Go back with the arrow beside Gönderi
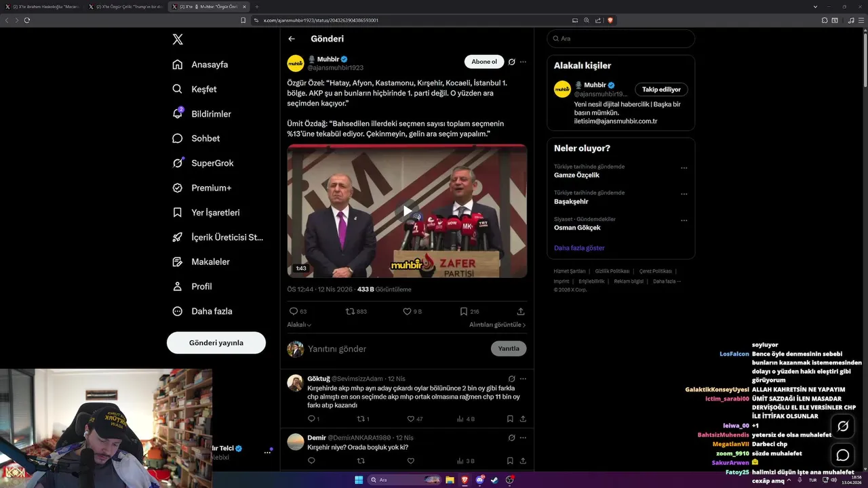 coord(292,39)
